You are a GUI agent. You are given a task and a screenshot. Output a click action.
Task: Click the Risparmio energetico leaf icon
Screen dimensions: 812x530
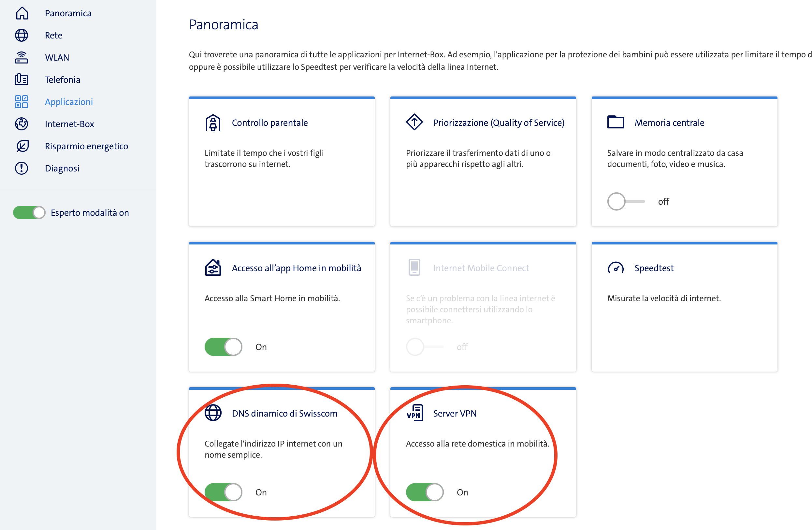22,146
